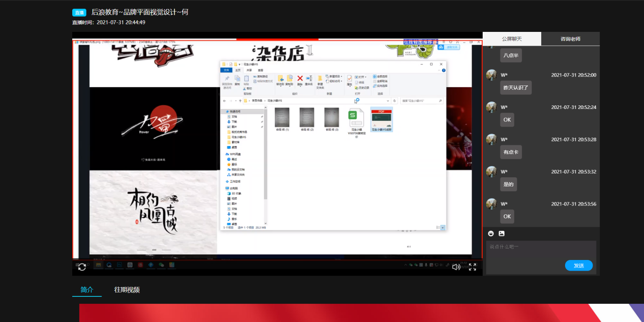Open the 往期视频 tab
Image resolution: width=644 pixels, height=322 pixels.
pos(127,290)
